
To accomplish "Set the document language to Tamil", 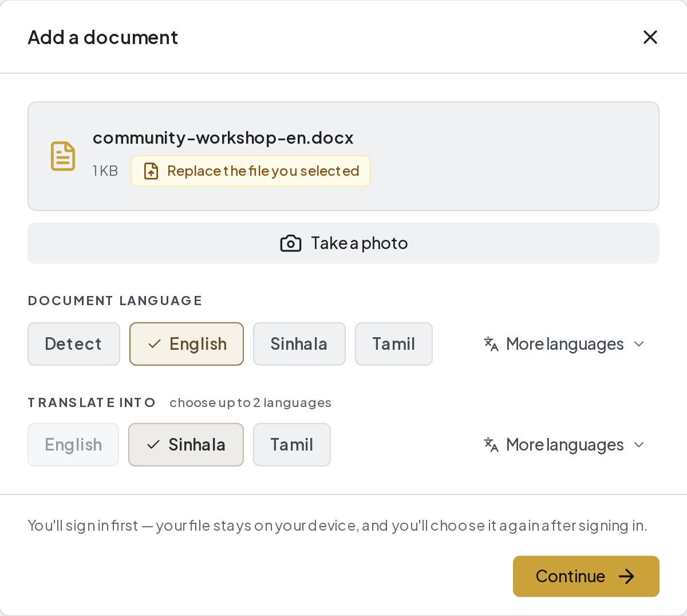I will [394, 344].
